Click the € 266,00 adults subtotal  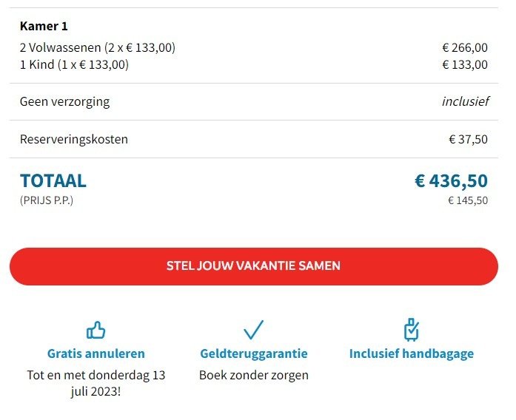tap(465, 47)
